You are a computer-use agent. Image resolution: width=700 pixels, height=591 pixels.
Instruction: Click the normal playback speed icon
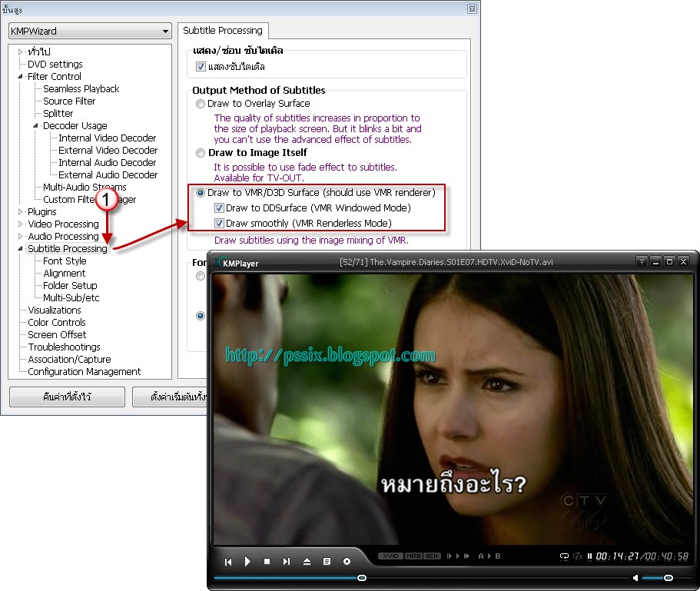click(458, 556)
